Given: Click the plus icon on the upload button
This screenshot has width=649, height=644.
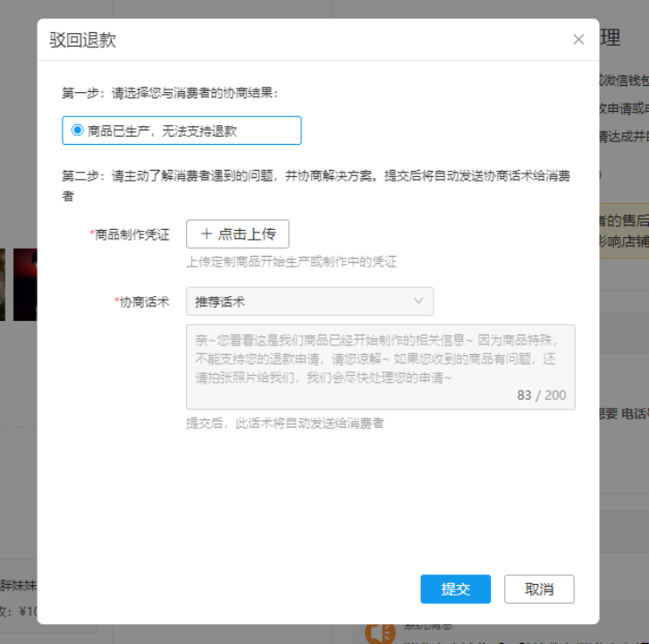Looking at the screenshot, I should [206, 233].
